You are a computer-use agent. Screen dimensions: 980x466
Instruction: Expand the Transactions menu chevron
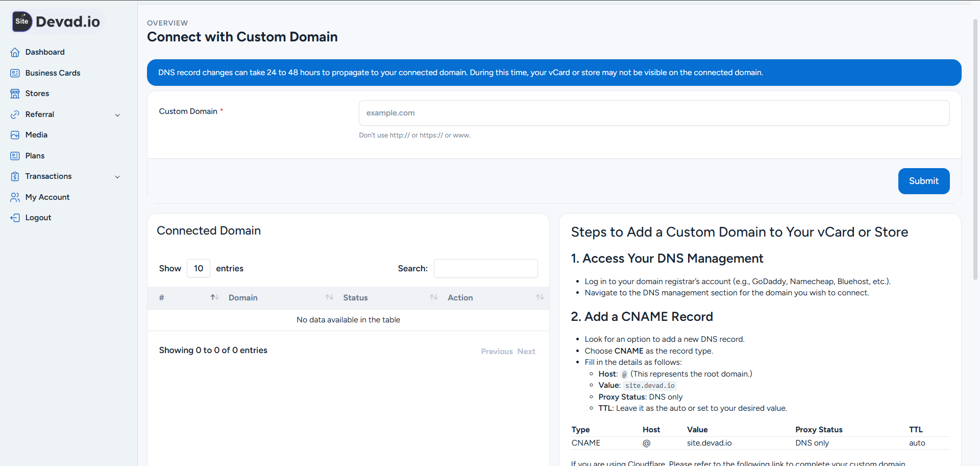pyautogui.click(x=118, y=176)
